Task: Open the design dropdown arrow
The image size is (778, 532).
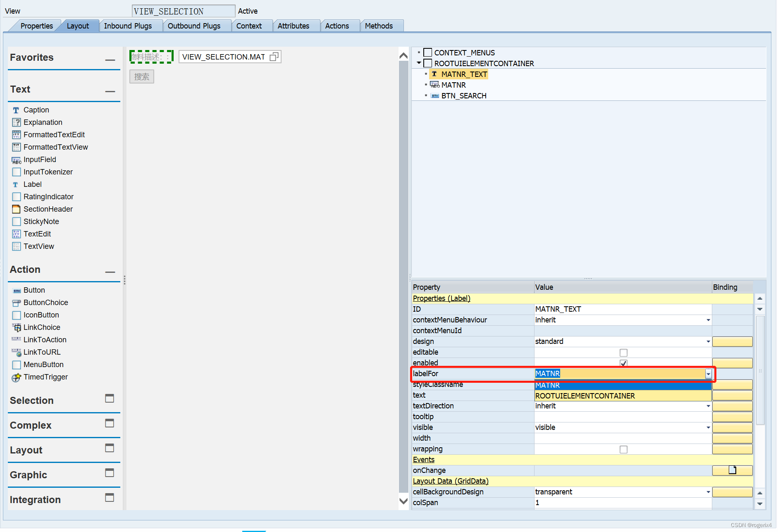Action: click(x=708, y=341)
